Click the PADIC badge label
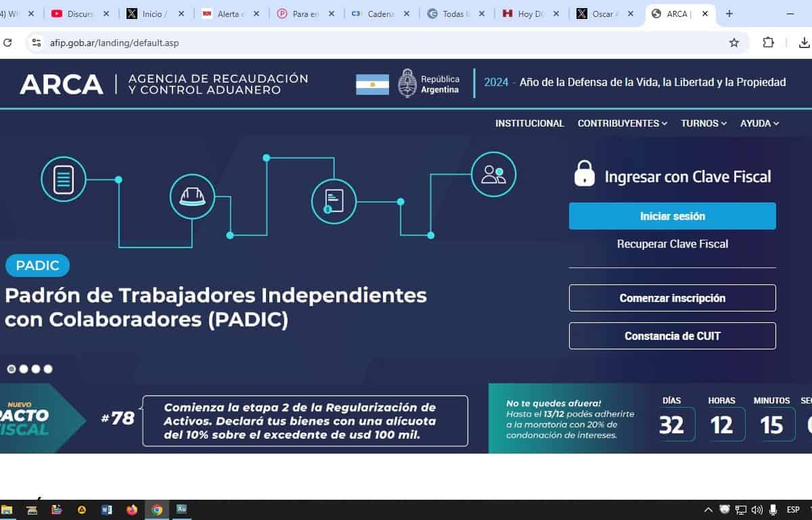 (x=37, y=265)
